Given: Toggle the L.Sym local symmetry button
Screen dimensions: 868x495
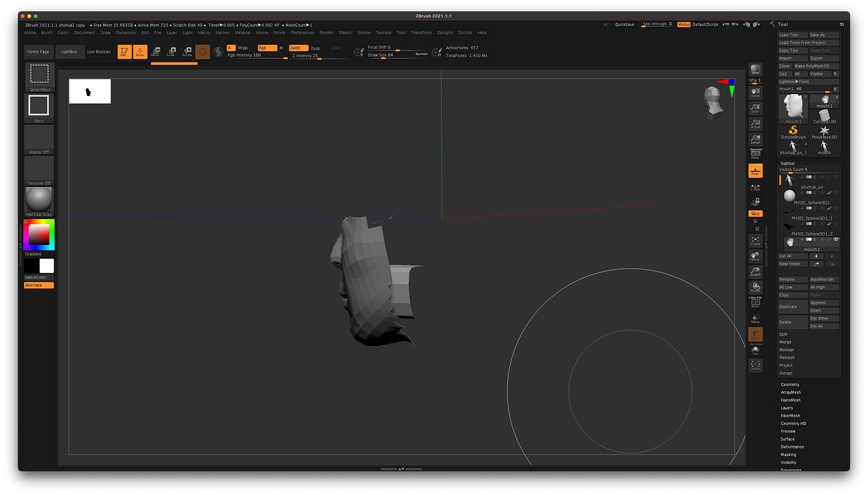Looking at the screenshot, I should 755,188.
